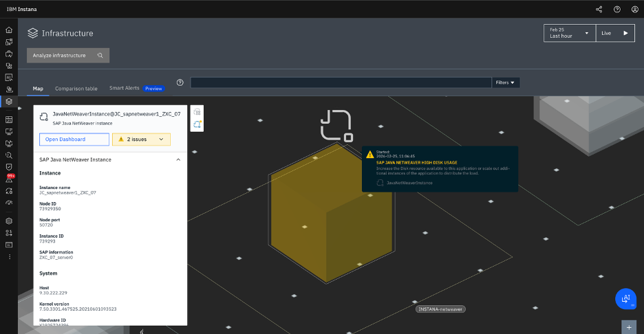Click the Node ID value 73929350
Image resolution: width=644 pixels, height=334 pixels.
point(50,209)
